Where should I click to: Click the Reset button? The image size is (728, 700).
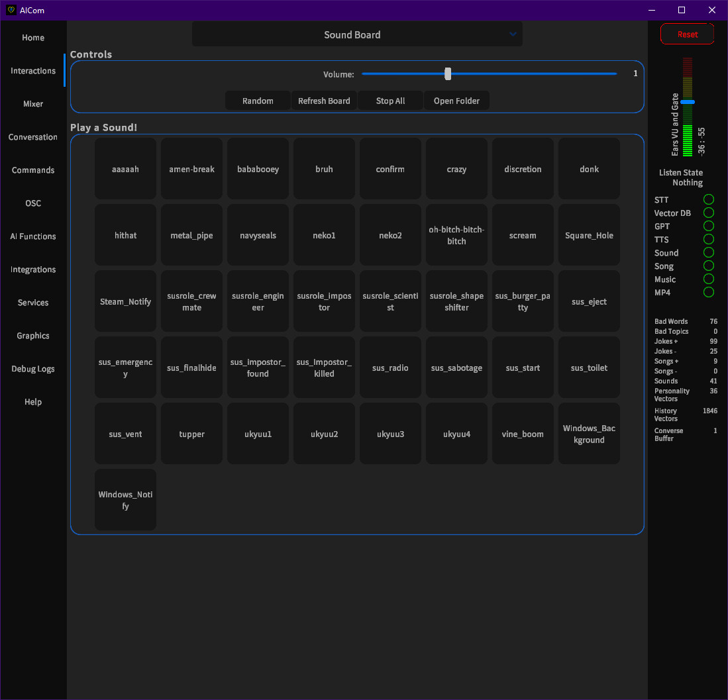(687, 34)
